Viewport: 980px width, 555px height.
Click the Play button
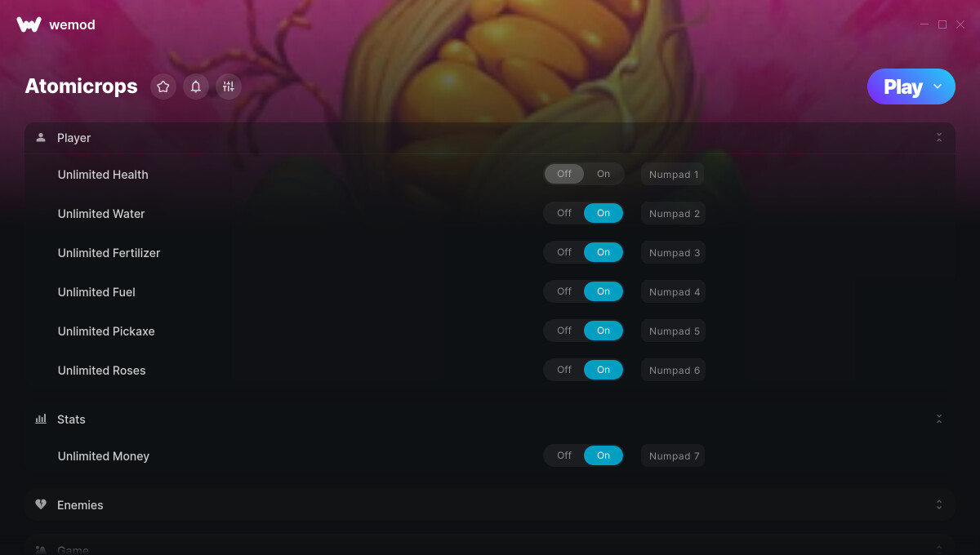click(902, 87)
